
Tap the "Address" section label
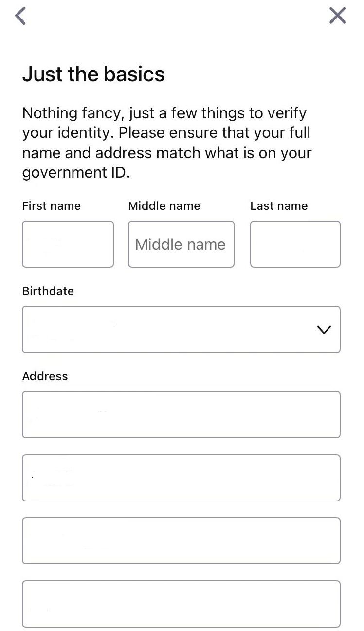click(45, 376)
